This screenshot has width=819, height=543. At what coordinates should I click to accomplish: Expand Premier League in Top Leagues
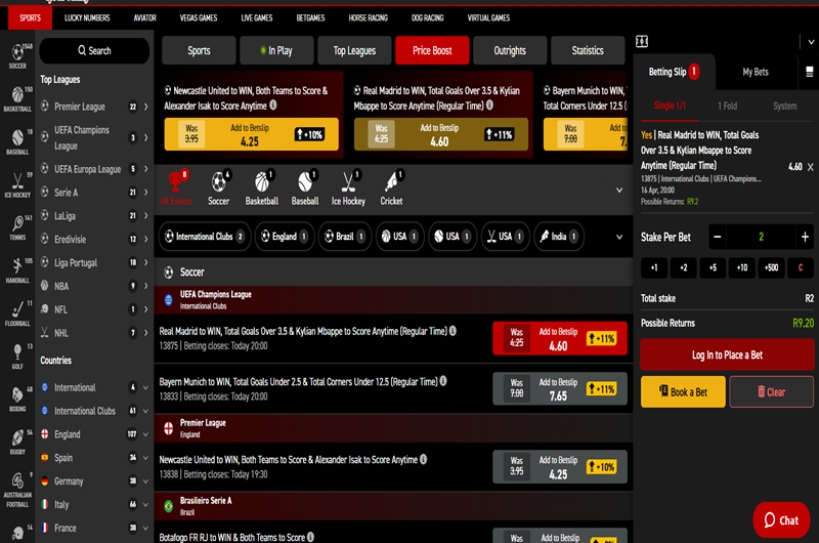pos(146,107)
